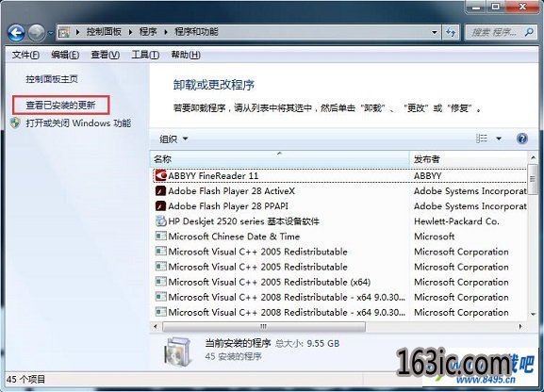Open the 文件(F) menu
Image resolution: width=544 pixels, height=392 pixels.
[25, 55]
